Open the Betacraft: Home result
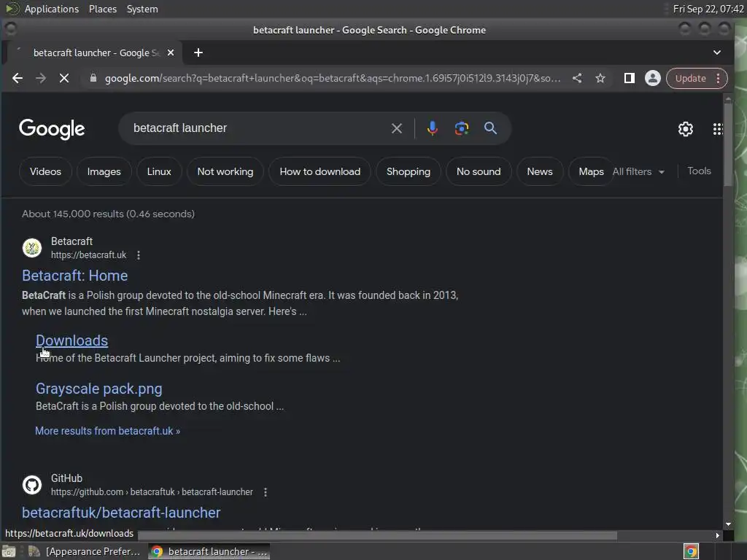Image resolution: width=747 pixels, height=560 pixels. click(75, 276)
